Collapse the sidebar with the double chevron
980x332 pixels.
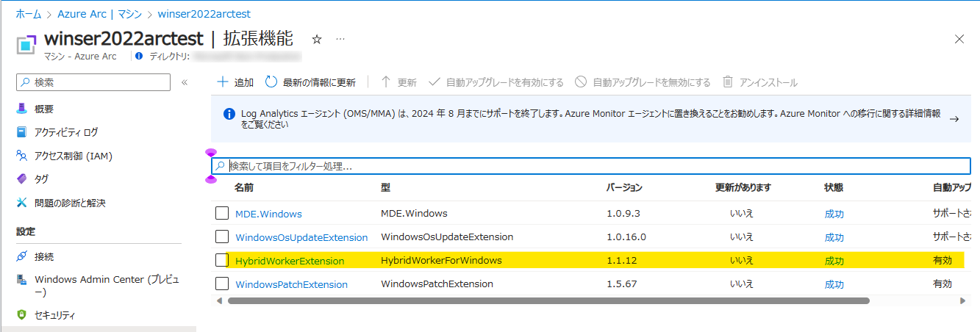coord(185,82)
